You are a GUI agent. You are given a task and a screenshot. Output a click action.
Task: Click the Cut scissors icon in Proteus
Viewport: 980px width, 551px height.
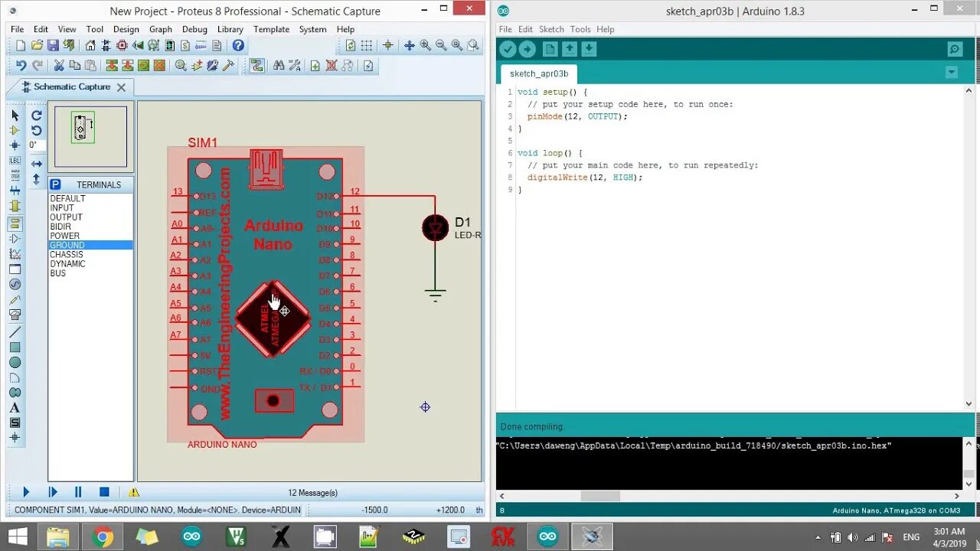click(58, 66)
